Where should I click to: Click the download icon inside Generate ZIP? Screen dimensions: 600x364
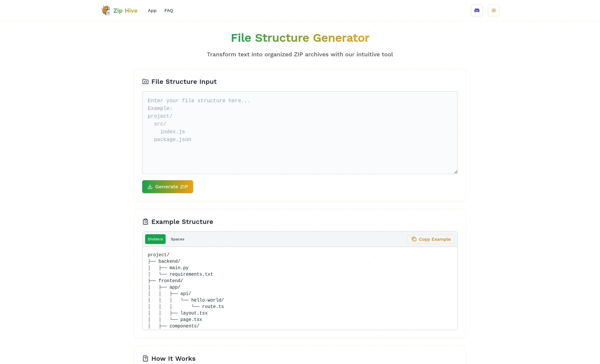(x=150, y=187)
